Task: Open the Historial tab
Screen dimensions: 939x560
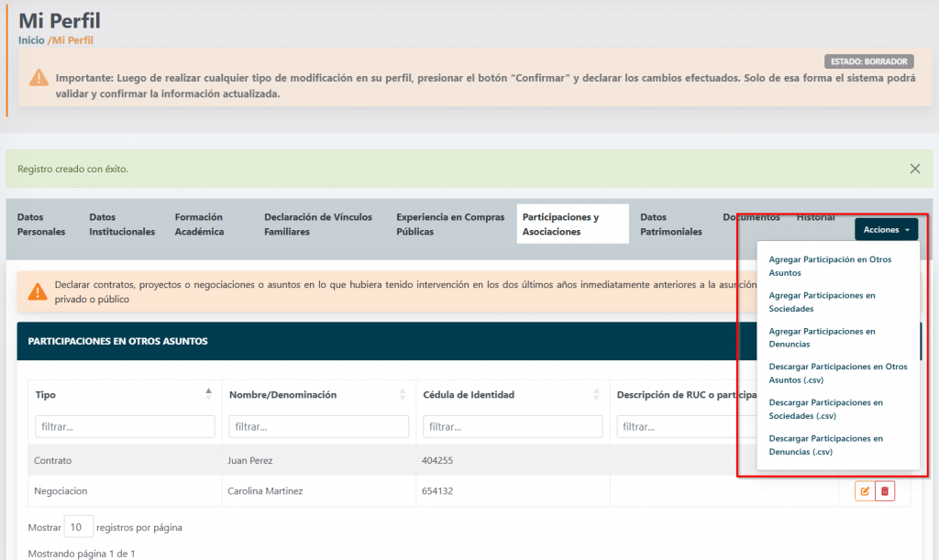Action: [x=815, y=217]
